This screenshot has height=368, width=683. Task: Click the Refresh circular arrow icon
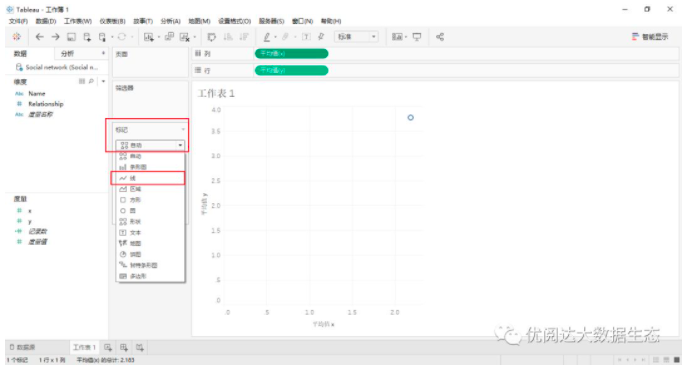click(122, 37)
